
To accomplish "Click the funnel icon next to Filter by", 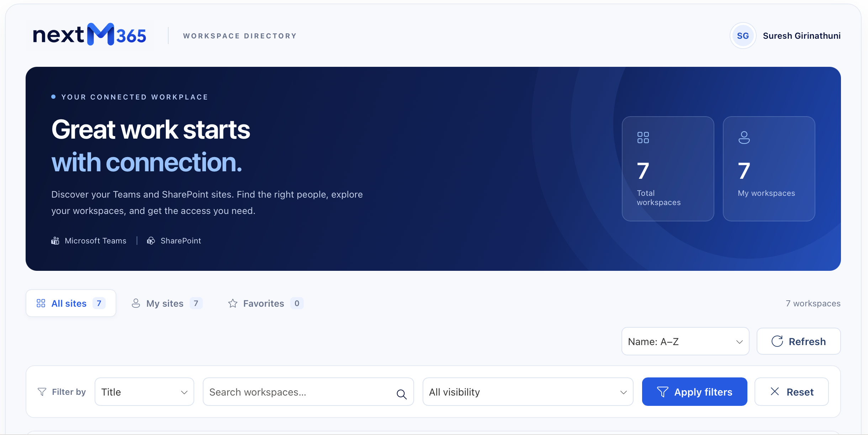I will point(42,392).
